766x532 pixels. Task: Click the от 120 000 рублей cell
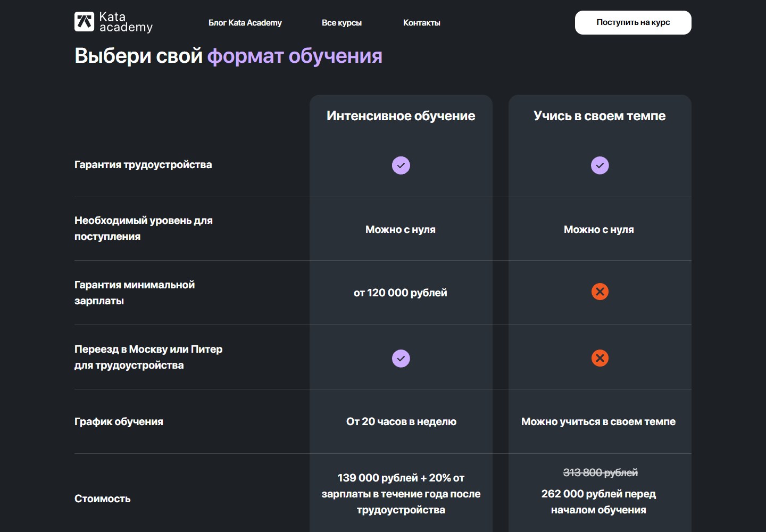(x=401, y=293)
